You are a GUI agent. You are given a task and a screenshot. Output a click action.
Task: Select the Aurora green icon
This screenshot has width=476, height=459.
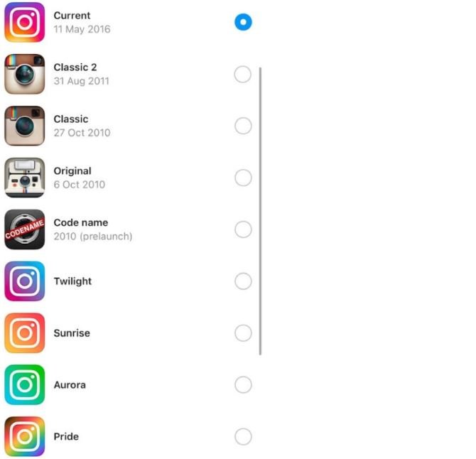tap(25, 384)
